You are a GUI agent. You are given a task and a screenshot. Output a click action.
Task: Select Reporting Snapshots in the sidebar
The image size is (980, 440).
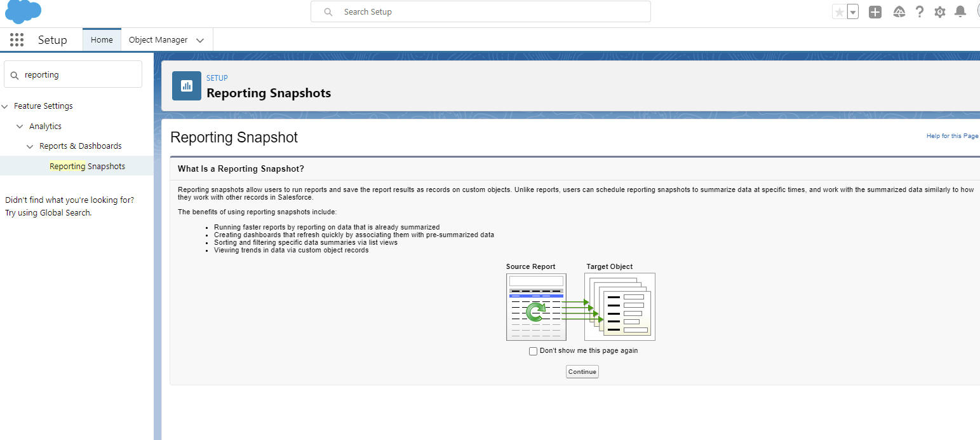click(87, 166)
